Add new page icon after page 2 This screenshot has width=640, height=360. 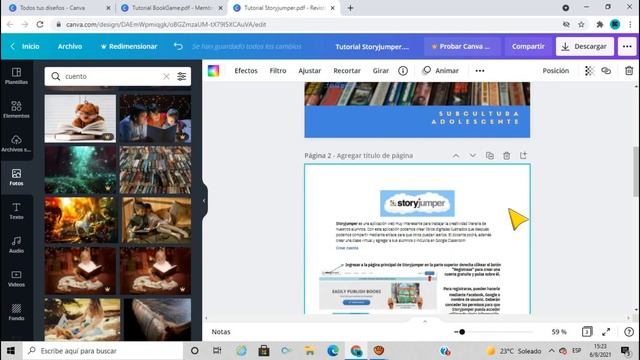pyautogui.click(x=523, y=156)
